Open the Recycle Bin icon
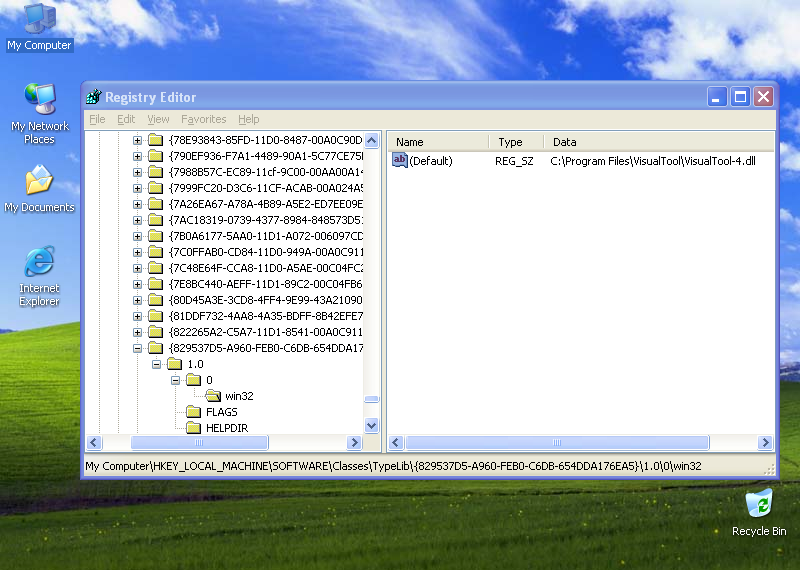This screenshot has height=570, width=800. click(x=759, y=513)
